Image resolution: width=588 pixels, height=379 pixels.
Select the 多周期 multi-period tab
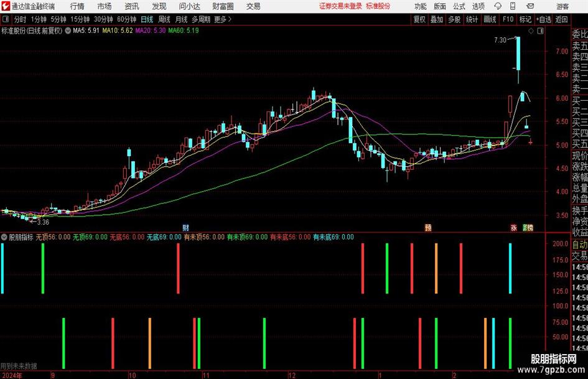(201, 19)
